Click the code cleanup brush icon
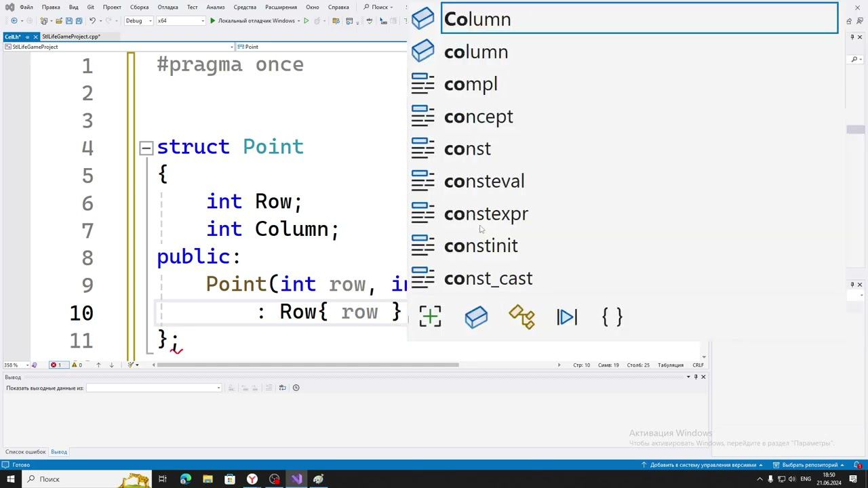This screenshot has height=488, width=868. [132, 365]
